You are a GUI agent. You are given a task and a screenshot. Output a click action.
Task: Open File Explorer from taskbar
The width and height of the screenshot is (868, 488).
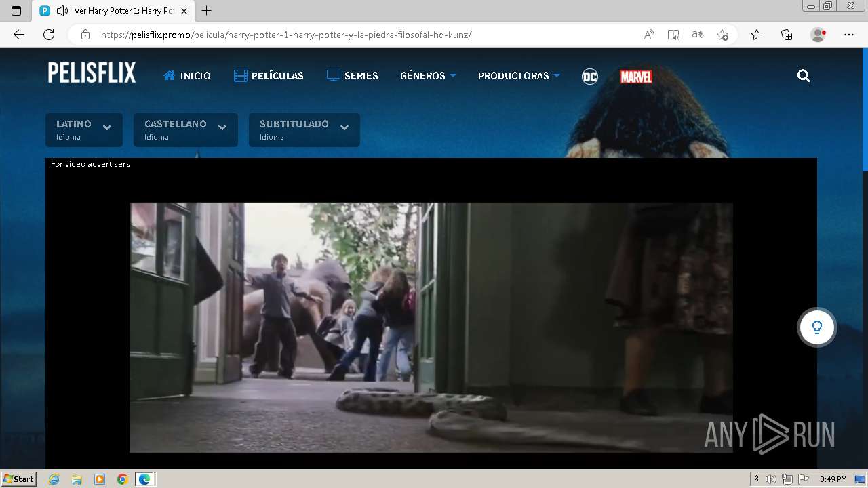pyautogui.click(x=77, y=479)
